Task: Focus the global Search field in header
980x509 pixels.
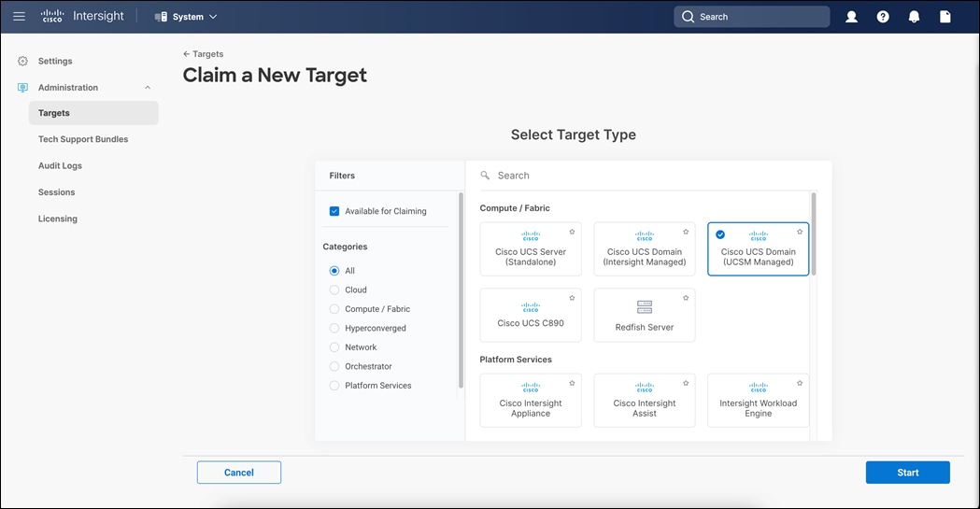Action: (x=752, y=17)
